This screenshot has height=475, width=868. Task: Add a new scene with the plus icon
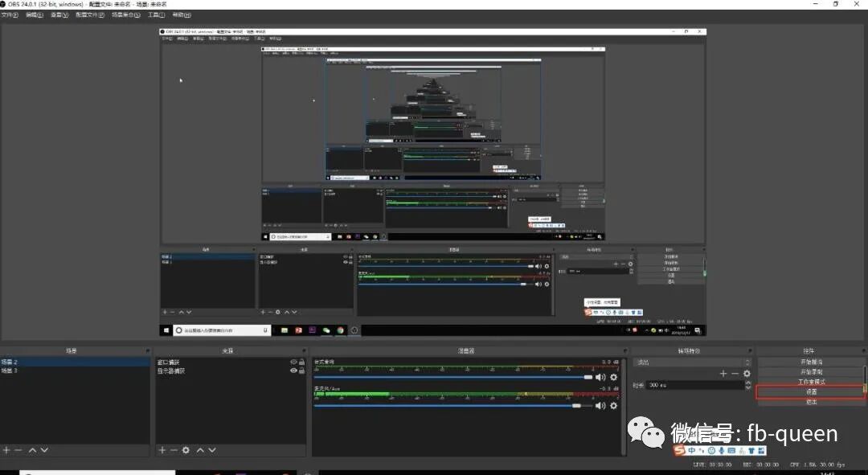coord(6,450)
